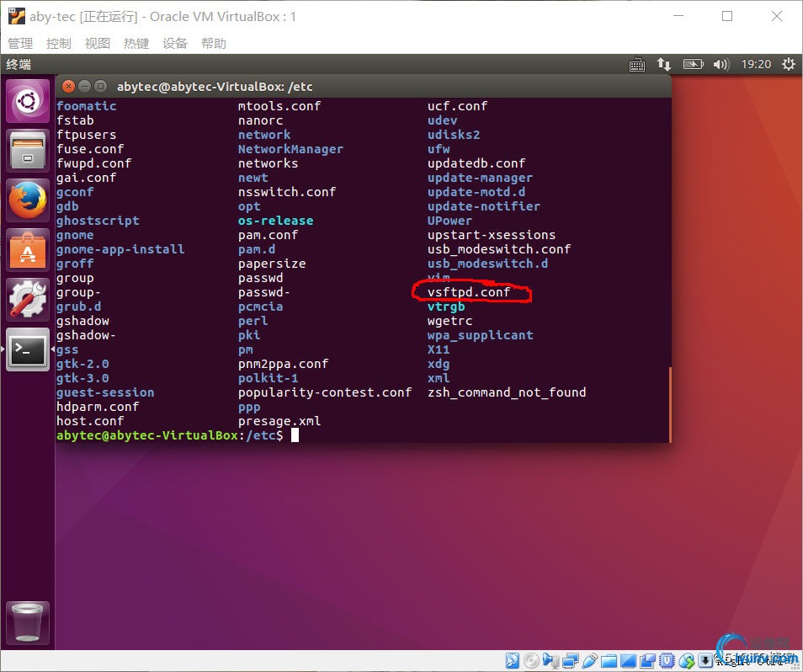Open the 设备 menu in VirtualBox
This screenshot has height=672, width=803.
click(x=175, y=44)
